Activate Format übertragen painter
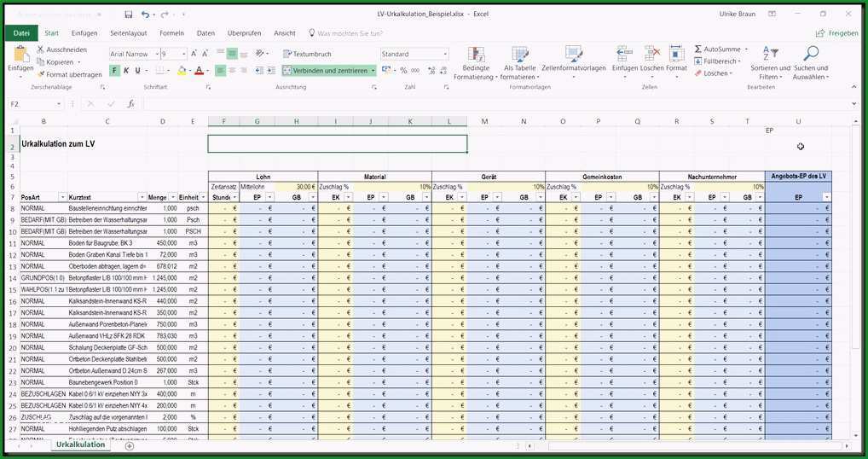The width and height of the screenshot is (868, 459). (70, 74)
